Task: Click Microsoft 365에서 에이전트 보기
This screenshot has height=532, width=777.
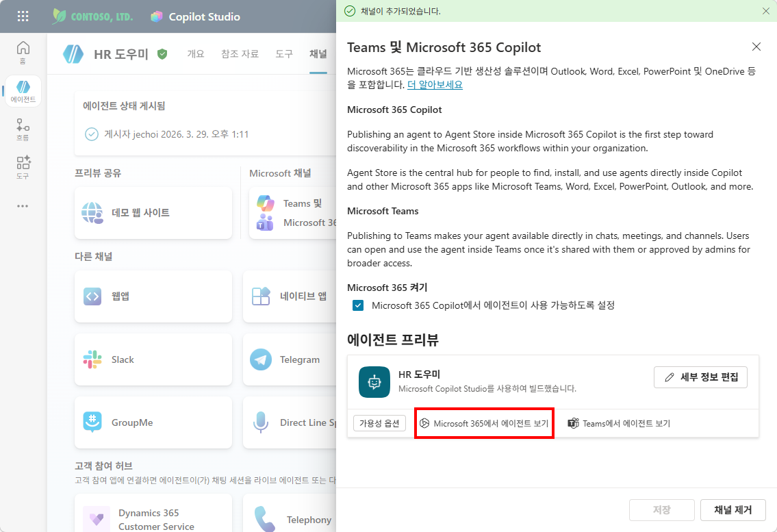Action: pos(484,423)
